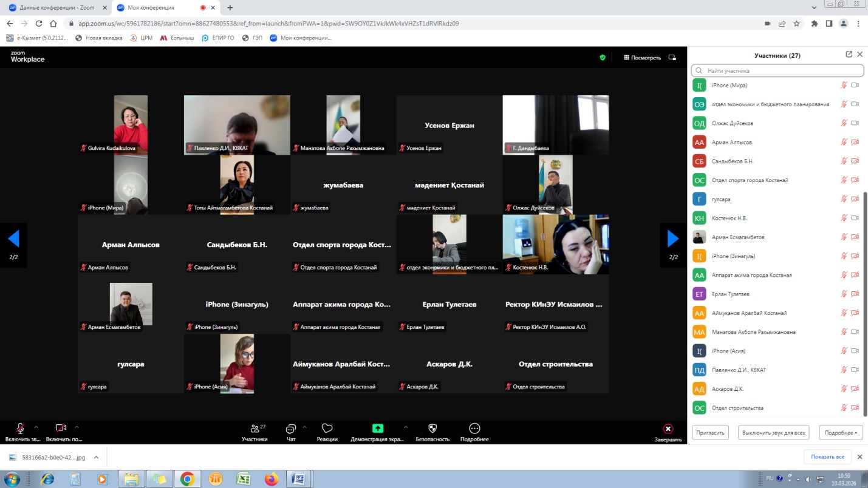This screenshot has width=868, height=488.
Task: Open Microsoft Word from the taskbar
Action: pyautogui.click(x=299, y=479)
